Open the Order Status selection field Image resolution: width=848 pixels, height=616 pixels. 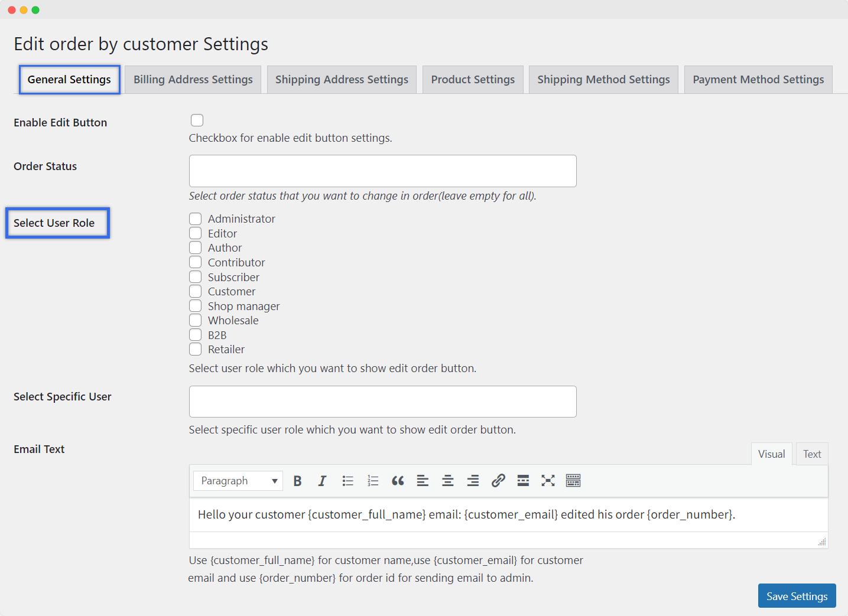click(382, 171)
